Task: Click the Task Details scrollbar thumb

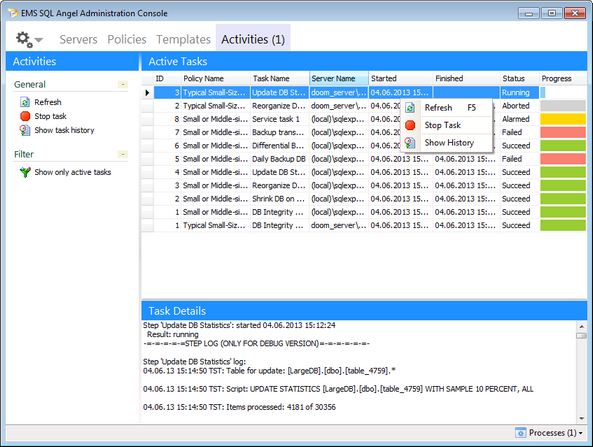Action: [581, 335]
